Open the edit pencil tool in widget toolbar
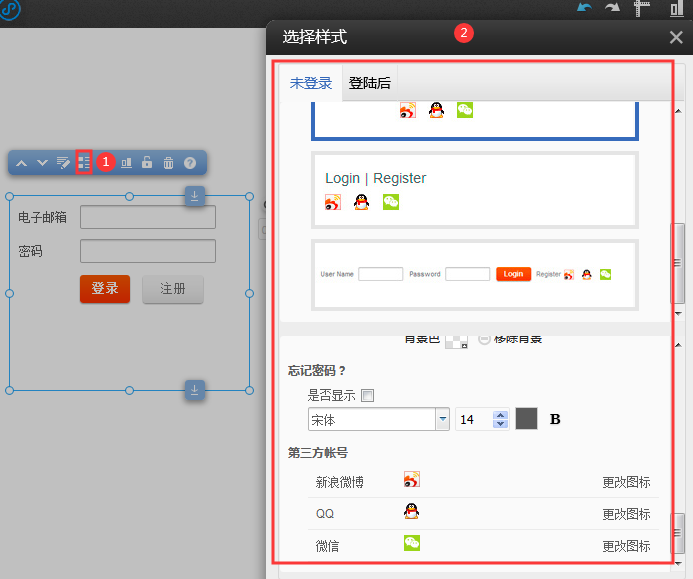The width and height of the screenshot is (693, 579). pyautogui.click(x=64, y=163)
